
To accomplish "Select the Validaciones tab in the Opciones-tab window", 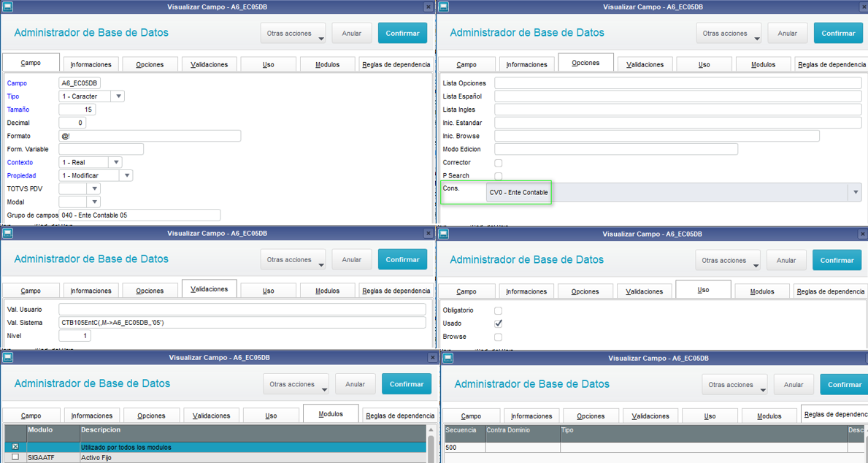I will tap(645, 64).
